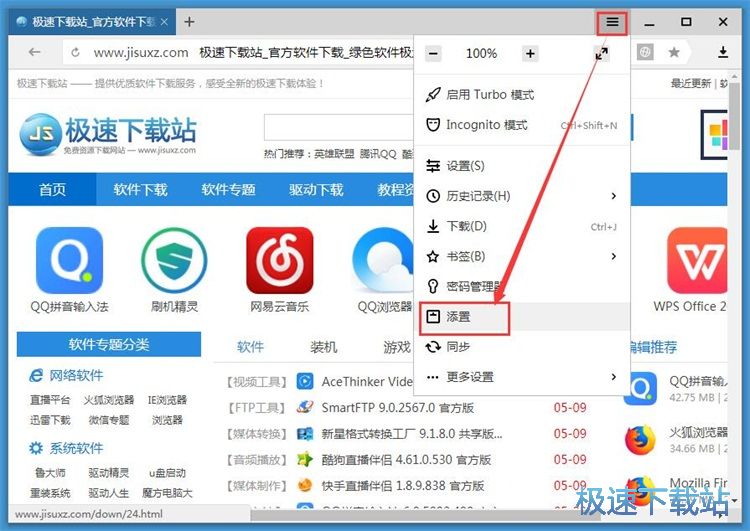Open 最近更新 link at top right
The width and height of the screenshot is (750, 531).
click(x=691, y=83)
